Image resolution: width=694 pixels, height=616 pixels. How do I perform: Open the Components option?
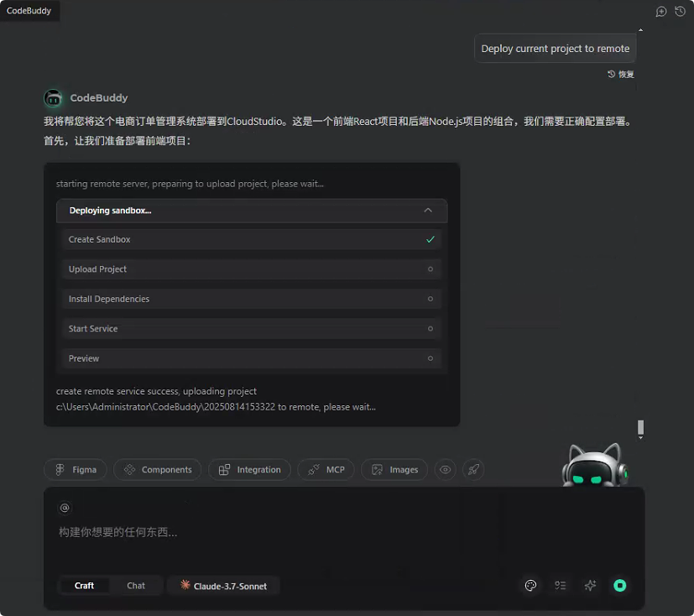[158, 469]
